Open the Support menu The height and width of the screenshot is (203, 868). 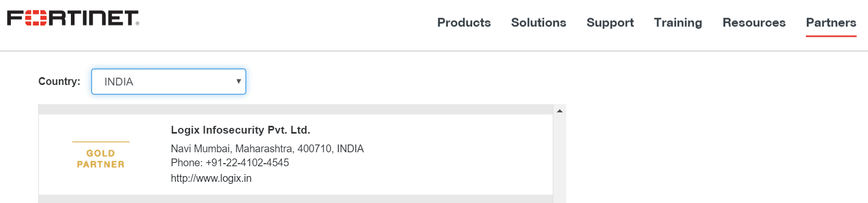610,23
